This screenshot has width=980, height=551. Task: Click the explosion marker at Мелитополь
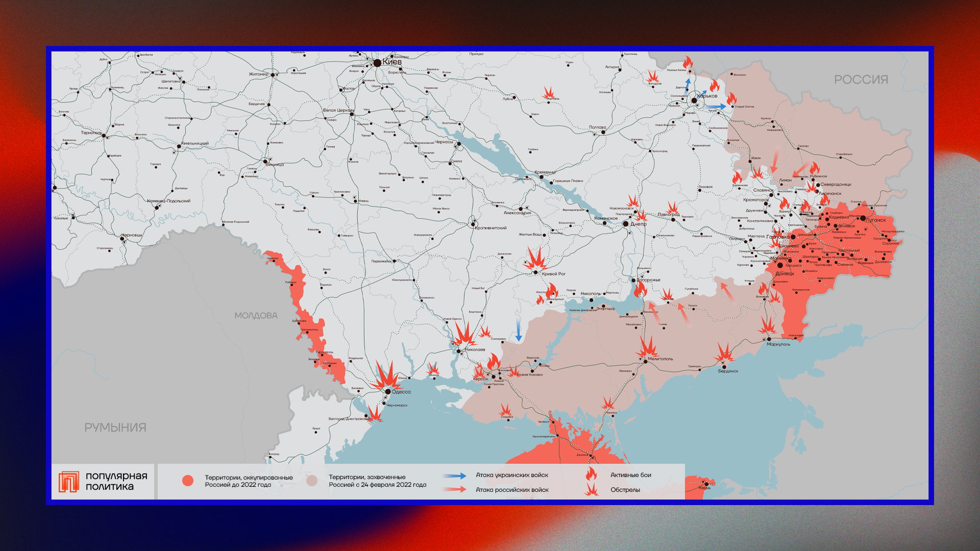(x=648, y=347)
